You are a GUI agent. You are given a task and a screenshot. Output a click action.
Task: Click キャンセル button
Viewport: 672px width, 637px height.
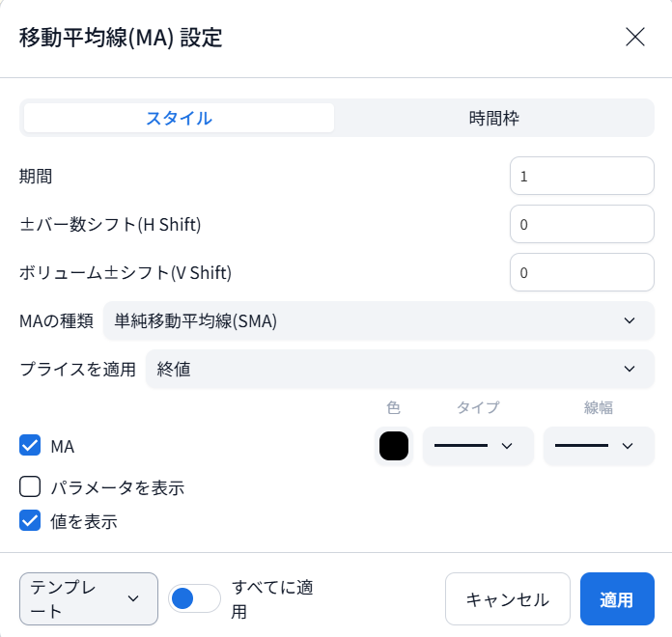click(508, 598)
